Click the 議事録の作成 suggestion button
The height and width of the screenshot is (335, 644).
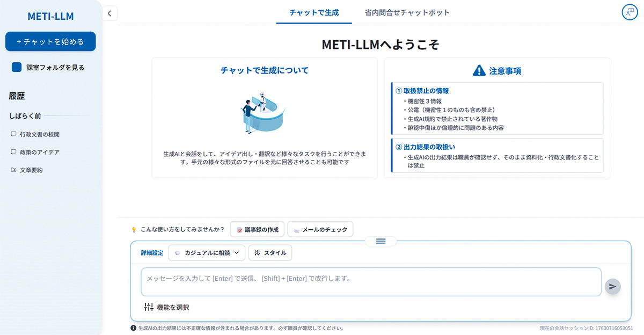point(257,229)
